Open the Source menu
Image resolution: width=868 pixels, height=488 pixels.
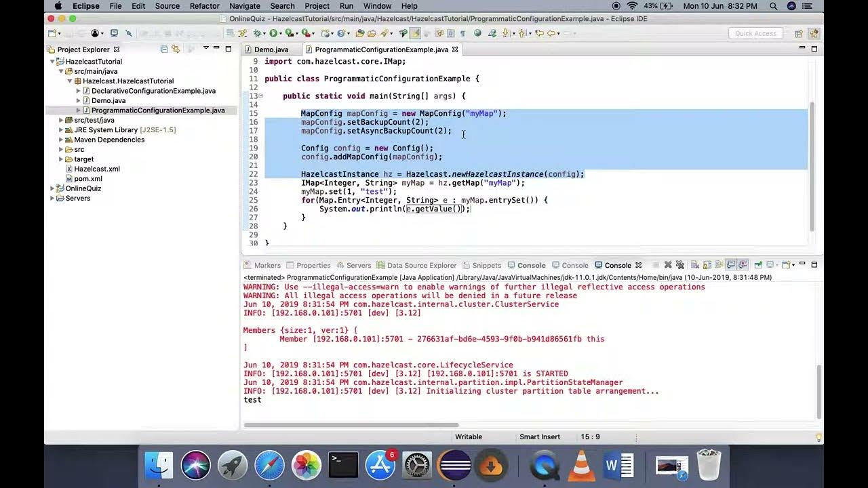click(x=167, y=6)
